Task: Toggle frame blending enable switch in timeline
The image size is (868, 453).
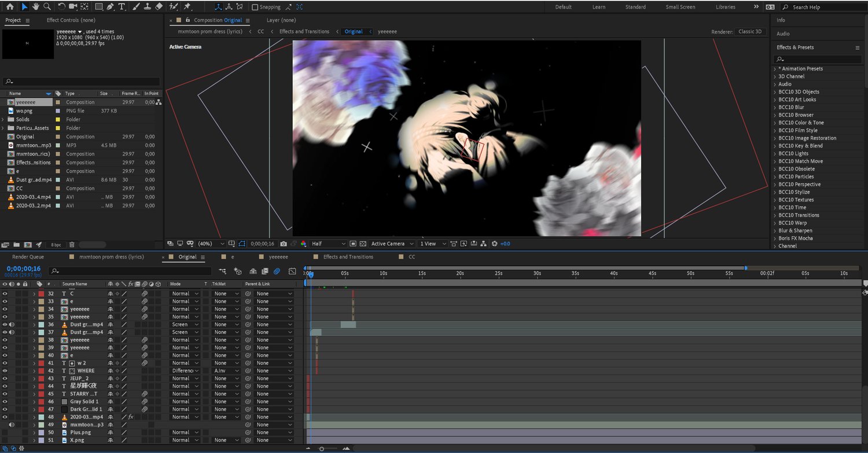Action: point(265,271)
